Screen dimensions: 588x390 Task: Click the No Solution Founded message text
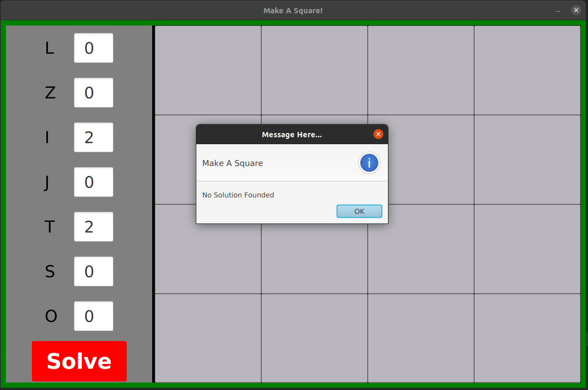pos(238,195)
